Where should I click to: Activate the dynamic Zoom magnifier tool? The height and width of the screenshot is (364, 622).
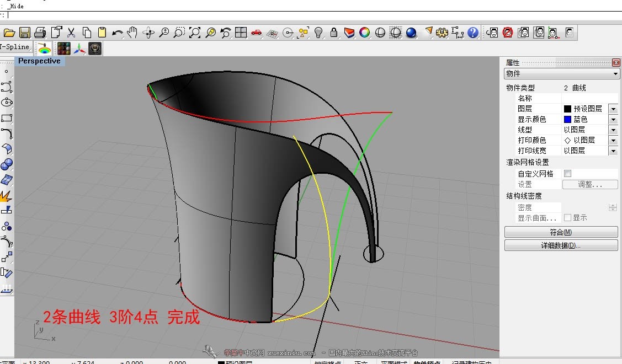click(163, 33)
